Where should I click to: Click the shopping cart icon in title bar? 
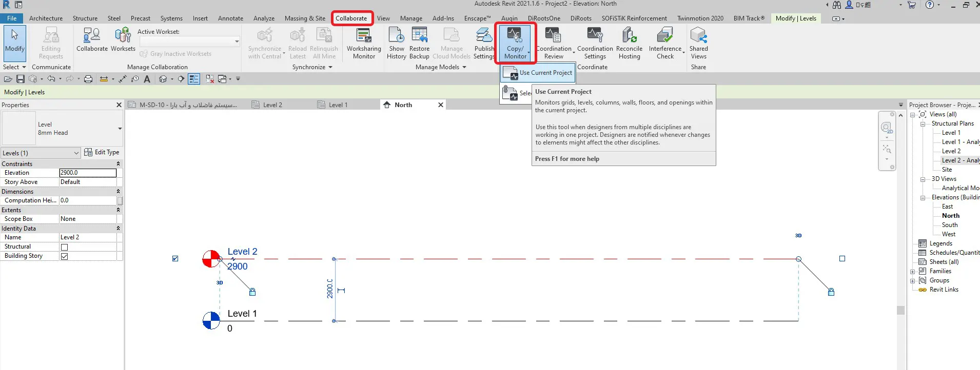point(912,5)
